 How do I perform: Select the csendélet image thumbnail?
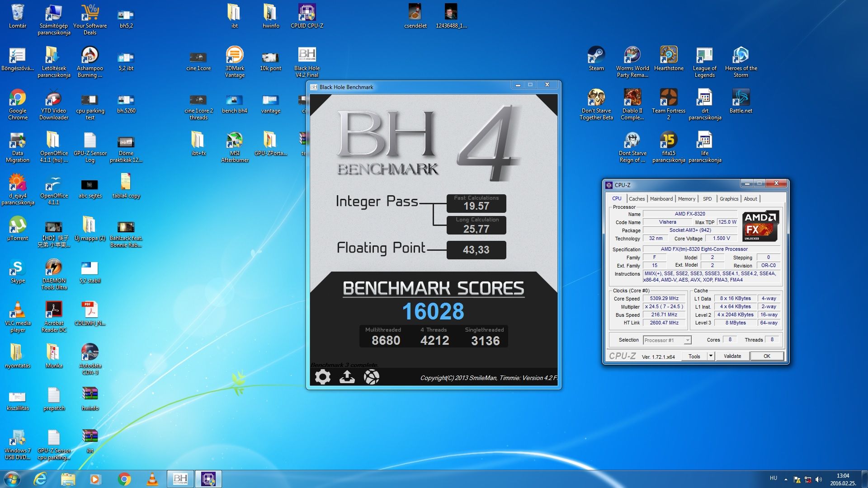coord(415,16)
